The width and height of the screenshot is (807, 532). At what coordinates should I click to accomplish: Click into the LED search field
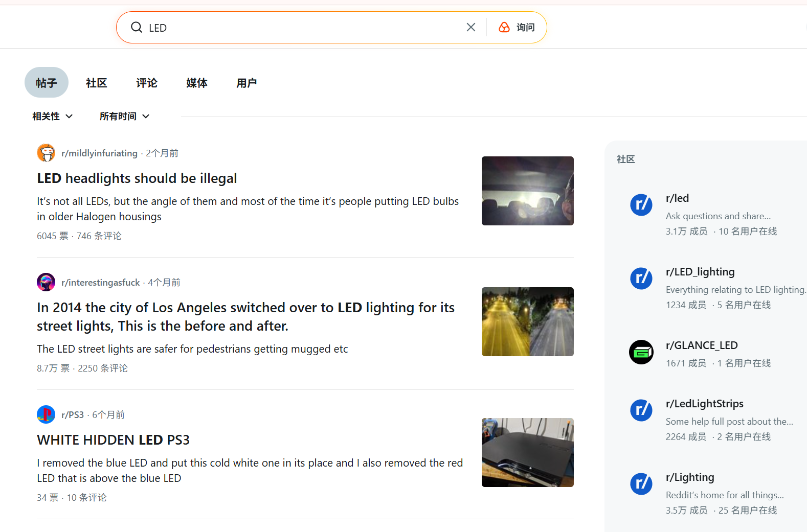[302, 28]
